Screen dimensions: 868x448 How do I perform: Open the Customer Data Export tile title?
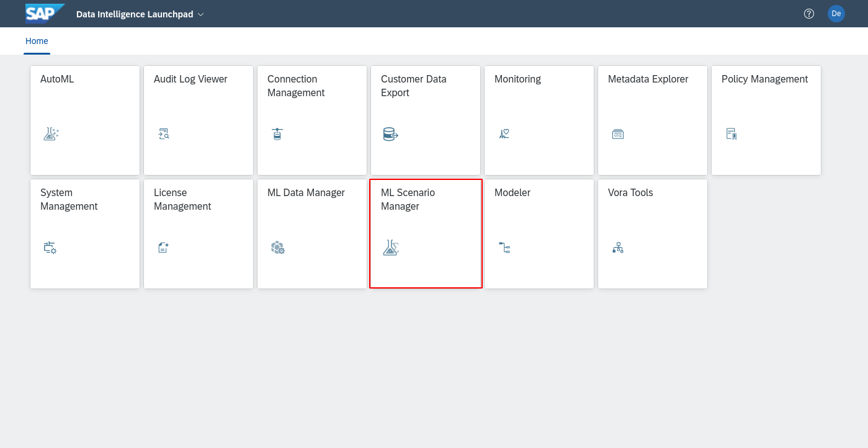[x=413, y=86]
